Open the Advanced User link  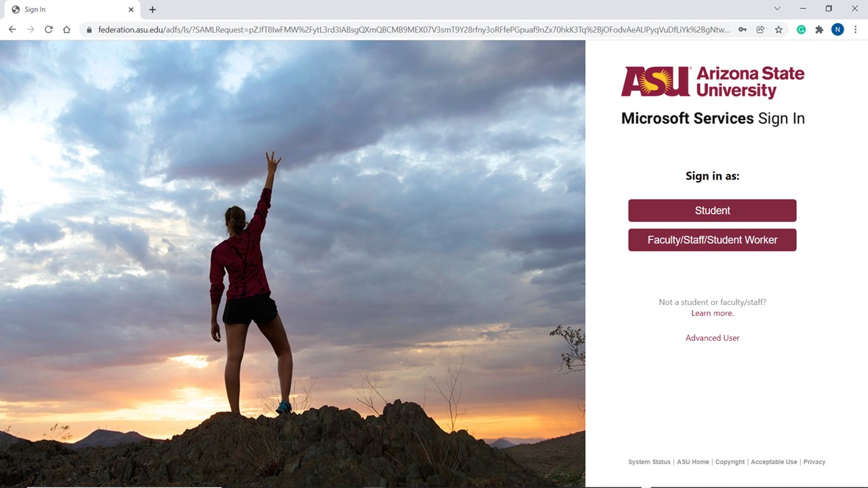click(712, 338)
